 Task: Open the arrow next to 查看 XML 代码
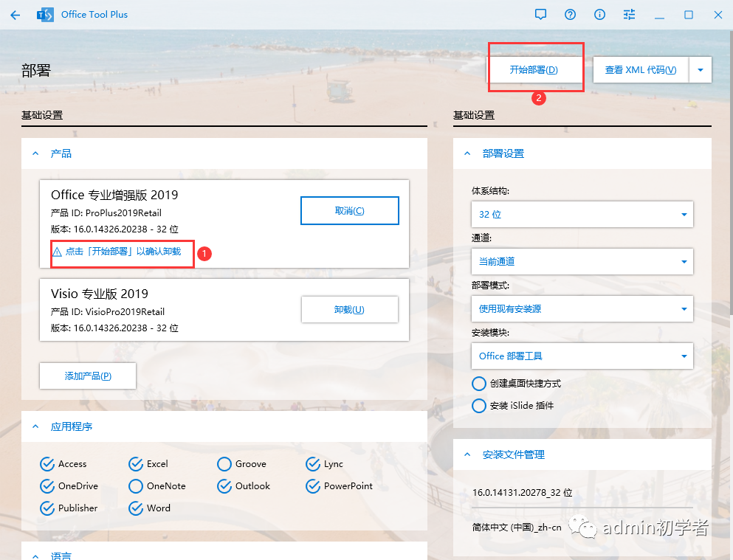(701, 70)
